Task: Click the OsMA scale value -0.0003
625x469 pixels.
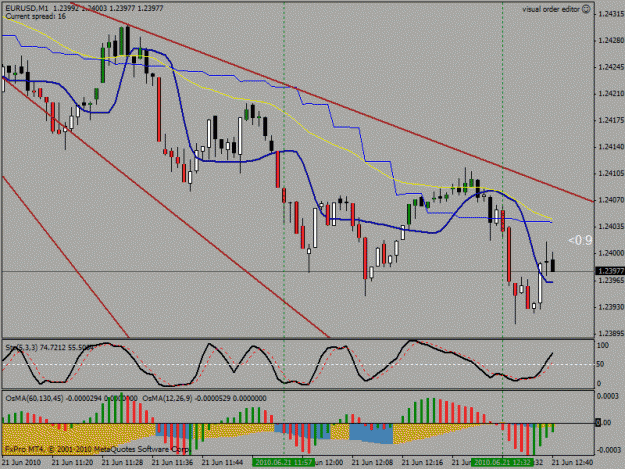Action: click(608, 450)
